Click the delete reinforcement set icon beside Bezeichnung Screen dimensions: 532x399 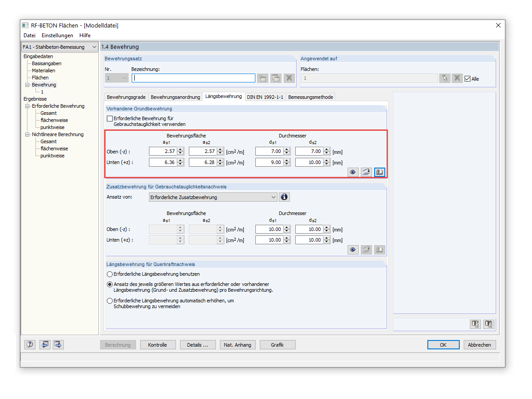(x=289, y=78)
